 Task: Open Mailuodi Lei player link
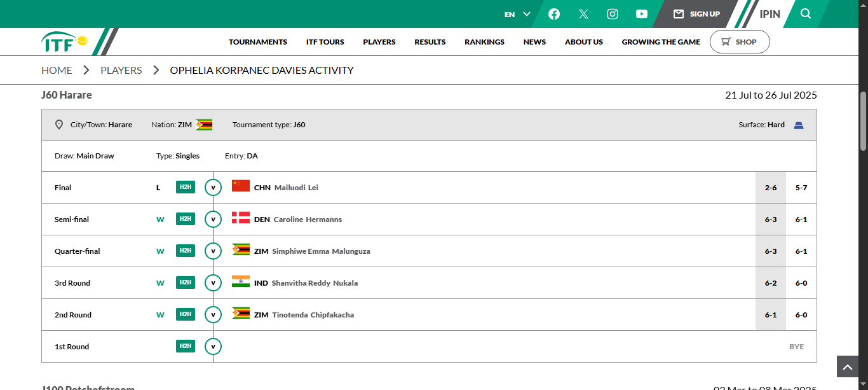(296, 188)
